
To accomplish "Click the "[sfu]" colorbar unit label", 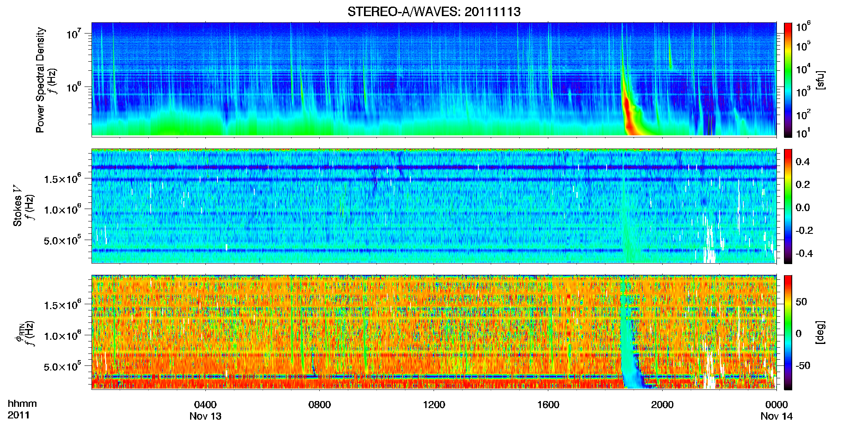I will pos(820,80).
